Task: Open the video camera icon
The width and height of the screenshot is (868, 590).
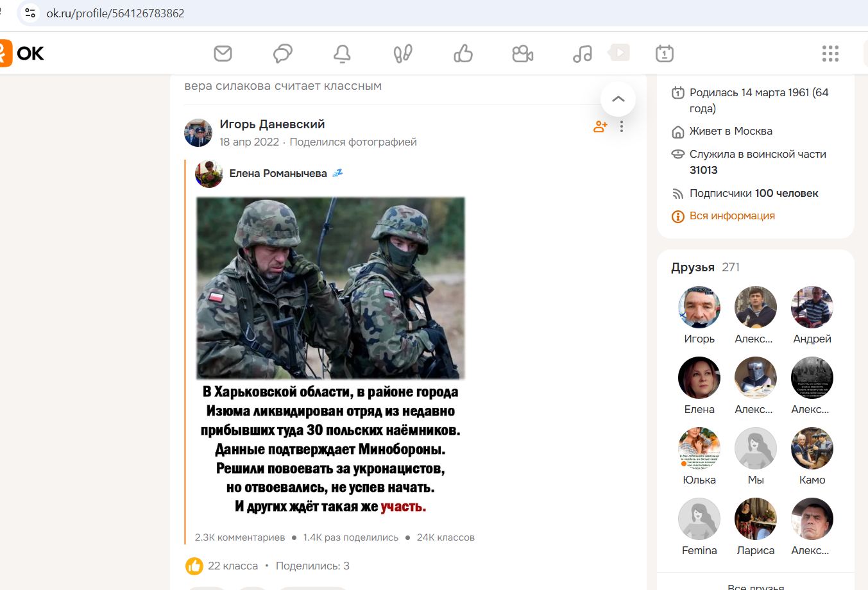Action: coord(522,54)
